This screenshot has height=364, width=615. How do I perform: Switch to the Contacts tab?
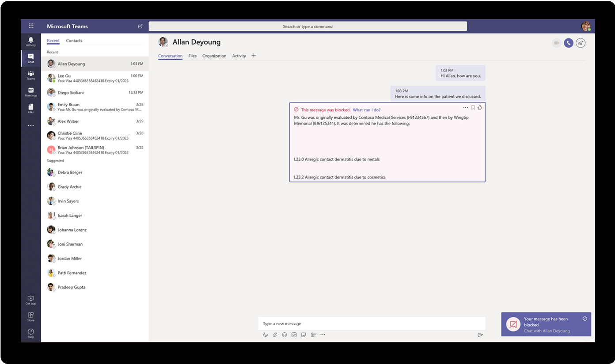coord(74,40)
